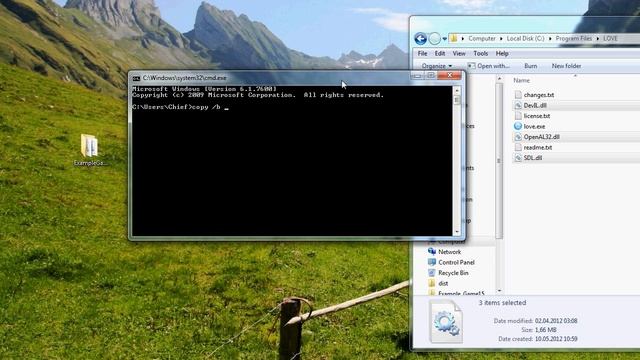Close the cmd.exe window
This screenshot has width=640, height=360.
pyautogui.click(x=449, y=76)
